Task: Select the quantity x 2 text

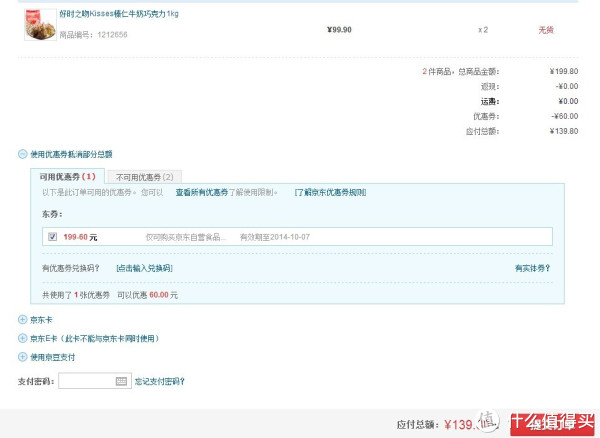Action: tap(483, 30)
